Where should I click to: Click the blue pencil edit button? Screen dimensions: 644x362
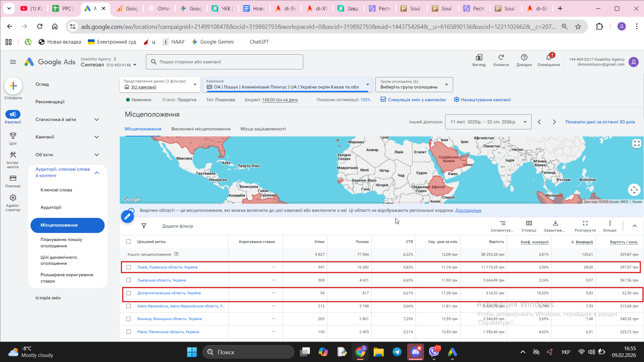pyautogui.click(x=127, y=217)
